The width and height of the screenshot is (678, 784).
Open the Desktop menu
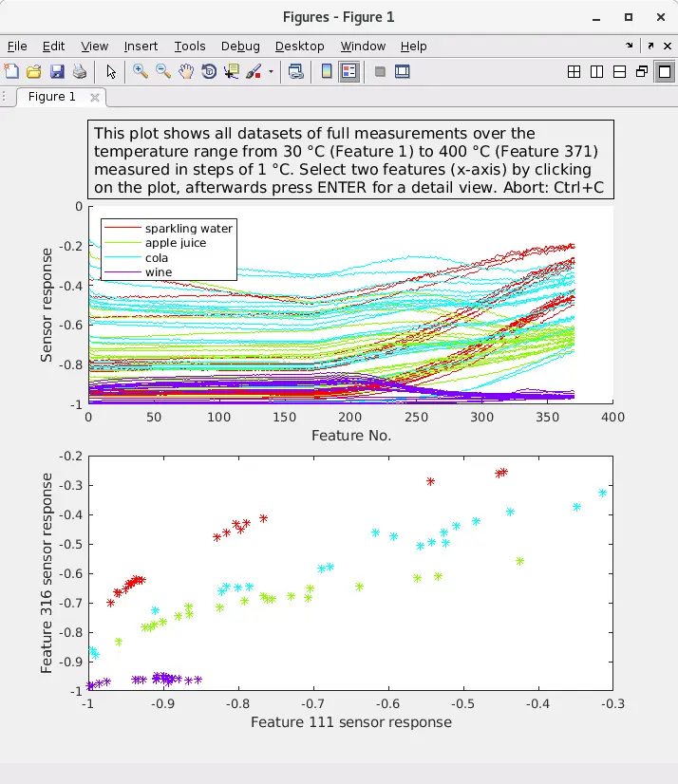tap(299, 46)
